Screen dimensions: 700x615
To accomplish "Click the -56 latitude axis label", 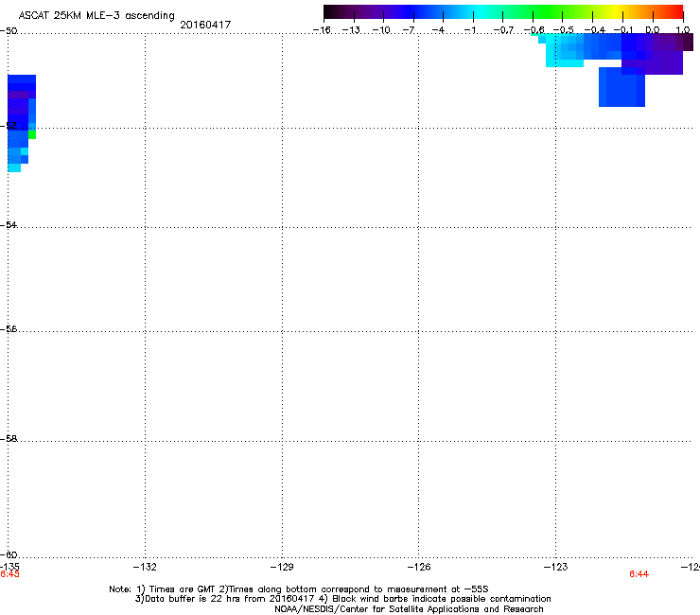I will coord(9,329).
